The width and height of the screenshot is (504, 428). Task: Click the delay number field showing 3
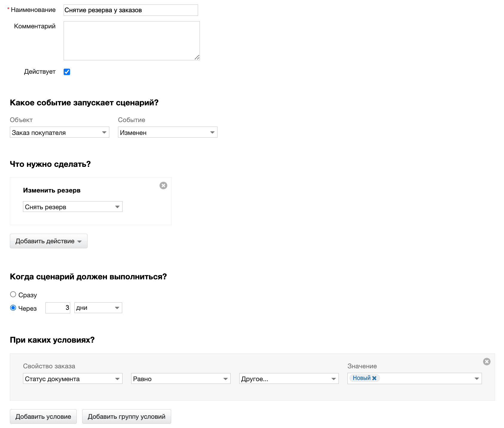point(58,308)
